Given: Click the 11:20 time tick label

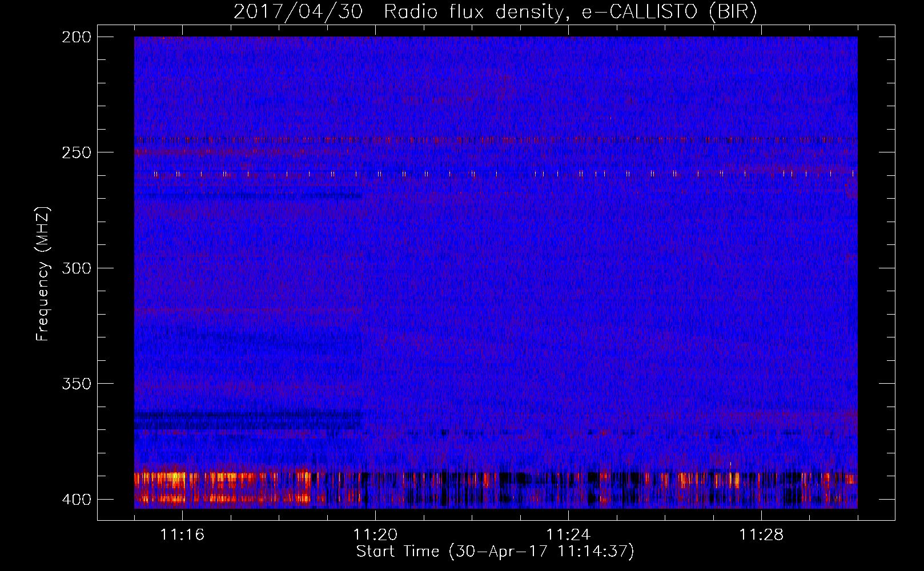Looking at the screenshot, I should click(x=375, y=534).
